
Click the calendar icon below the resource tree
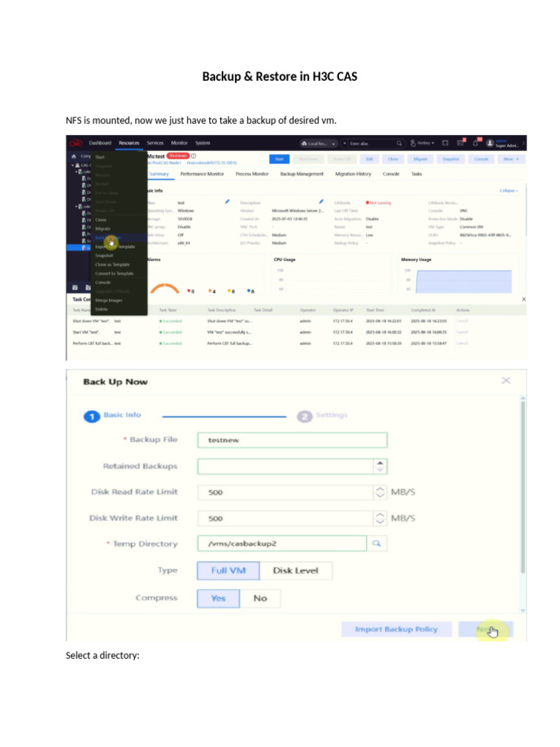[x=75, y=287]
